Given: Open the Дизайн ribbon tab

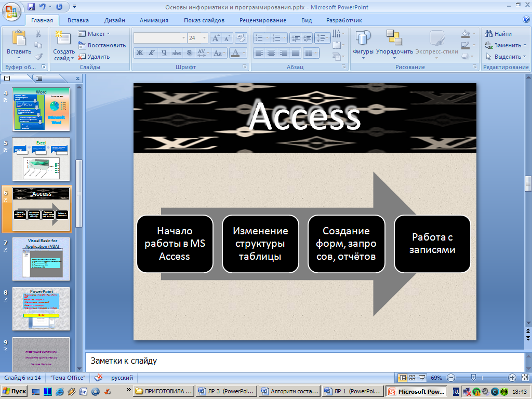Looking at the screenshot, I should [115, 20].
